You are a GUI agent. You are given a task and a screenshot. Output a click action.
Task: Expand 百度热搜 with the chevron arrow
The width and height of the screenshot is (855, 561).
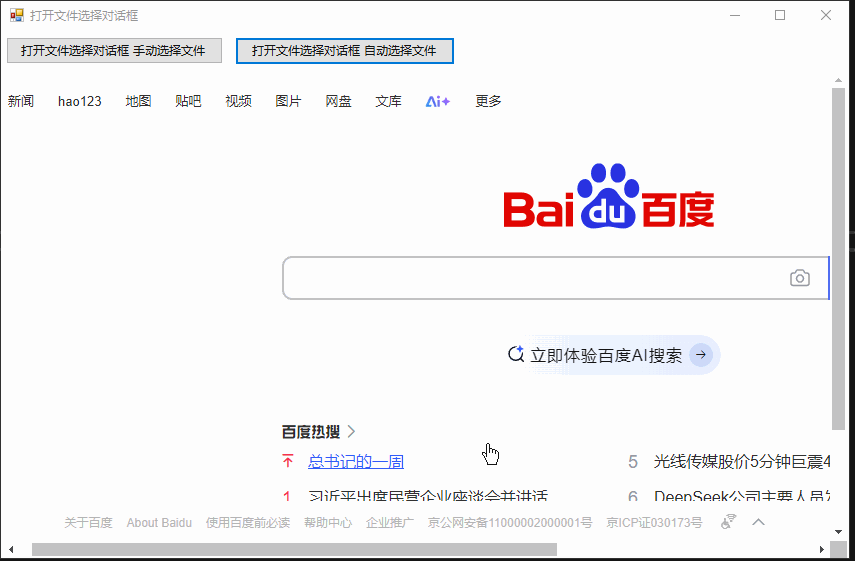click(x=352, y=432)
